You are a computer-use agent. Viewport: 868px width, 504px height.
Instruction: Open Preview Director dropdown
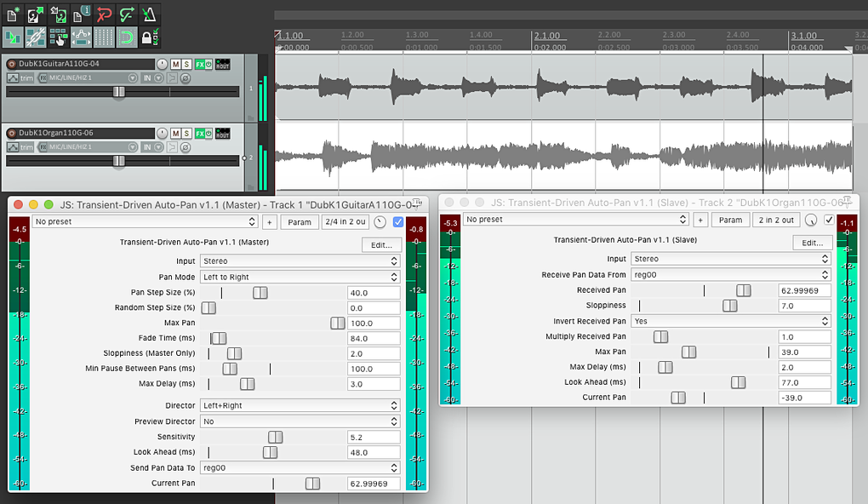pos(300,421)
